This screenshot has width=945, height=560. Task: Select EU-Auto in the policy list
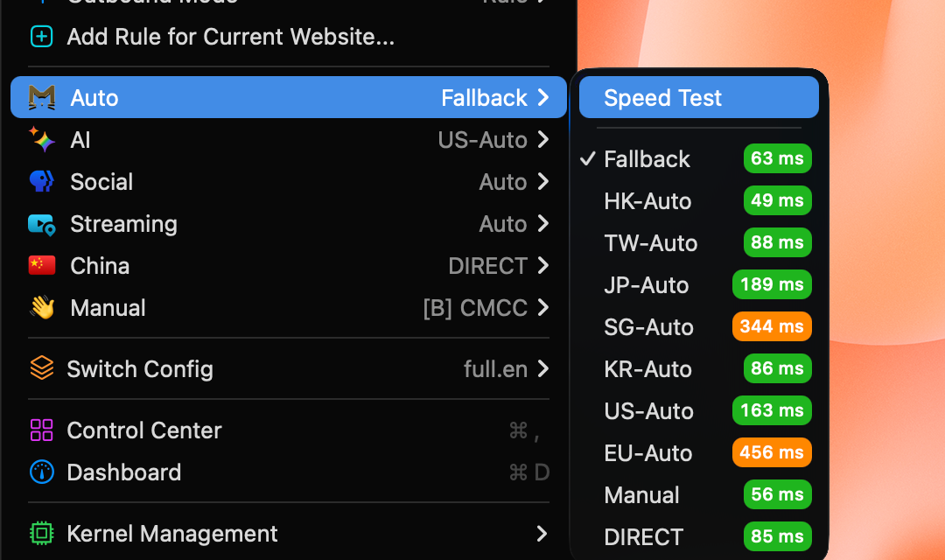point(648,452)
